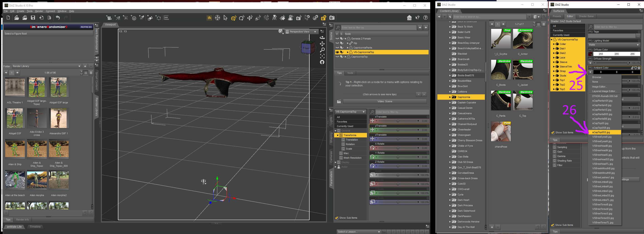Open the Render menu
Screen dimensions: 644x234
[39, 11]
